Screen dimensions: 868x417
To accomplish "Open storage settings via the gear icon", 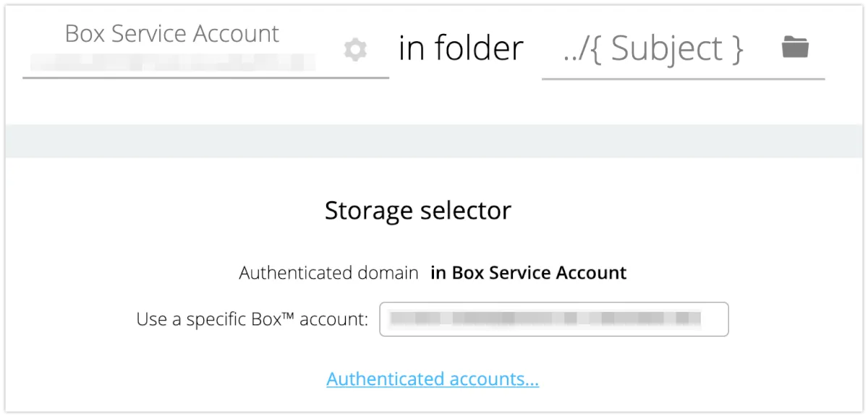I will tap(355, 50).
